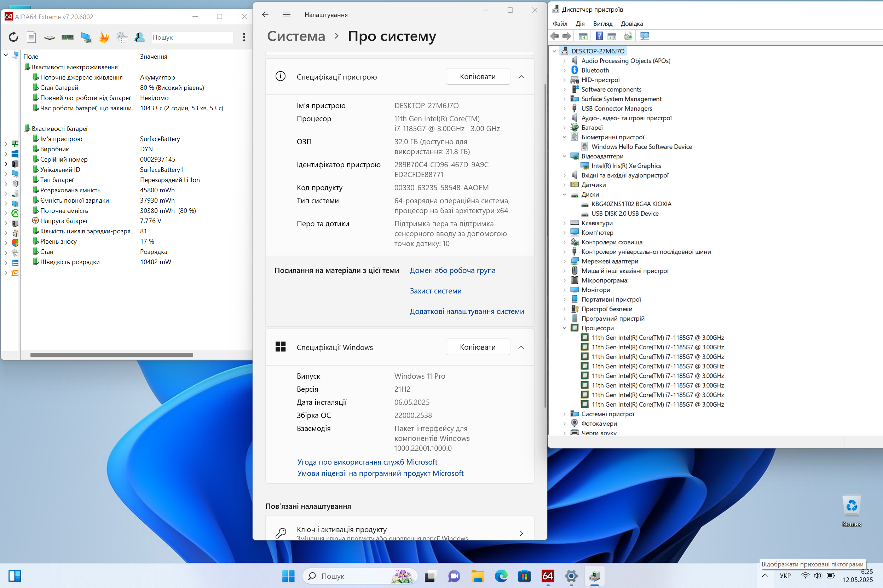883x588 pixels.
Task: Copy the Windows specifications
Action: coord(478,347)
